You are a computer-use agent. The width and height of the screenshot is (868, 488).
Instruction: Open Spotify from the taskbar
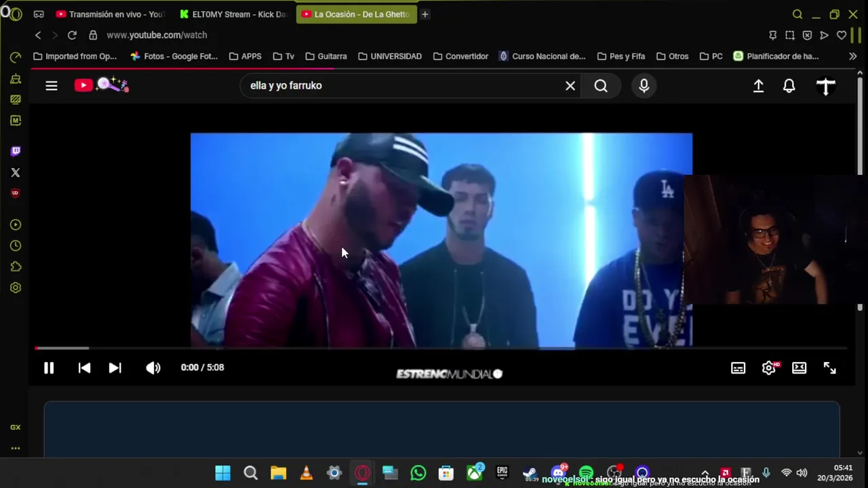587,473
